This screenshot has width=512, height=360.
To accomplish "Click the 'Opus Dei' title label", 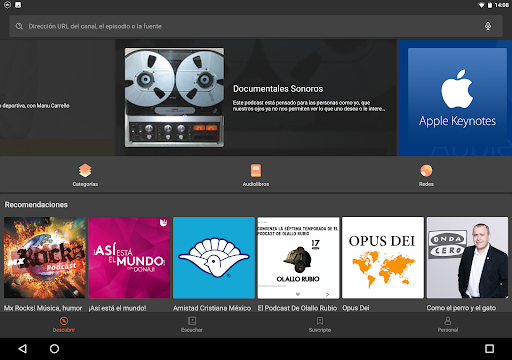I will (356, 308).
